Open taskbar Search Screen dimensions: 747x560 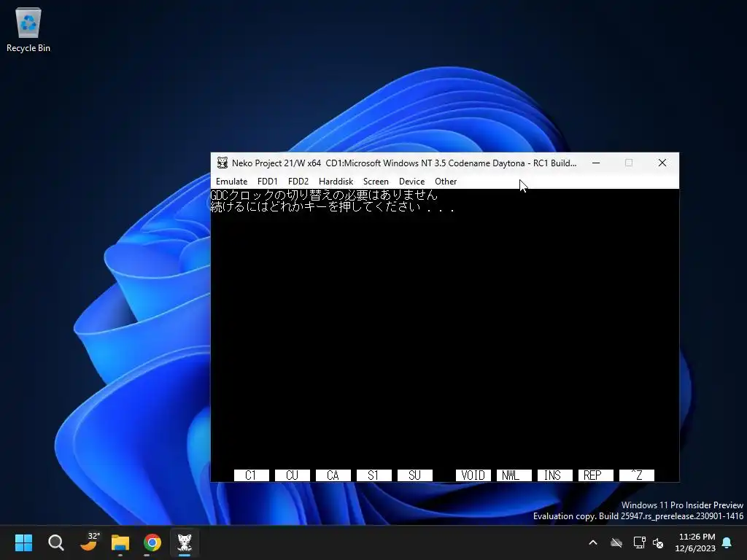[x=55, y=542]
